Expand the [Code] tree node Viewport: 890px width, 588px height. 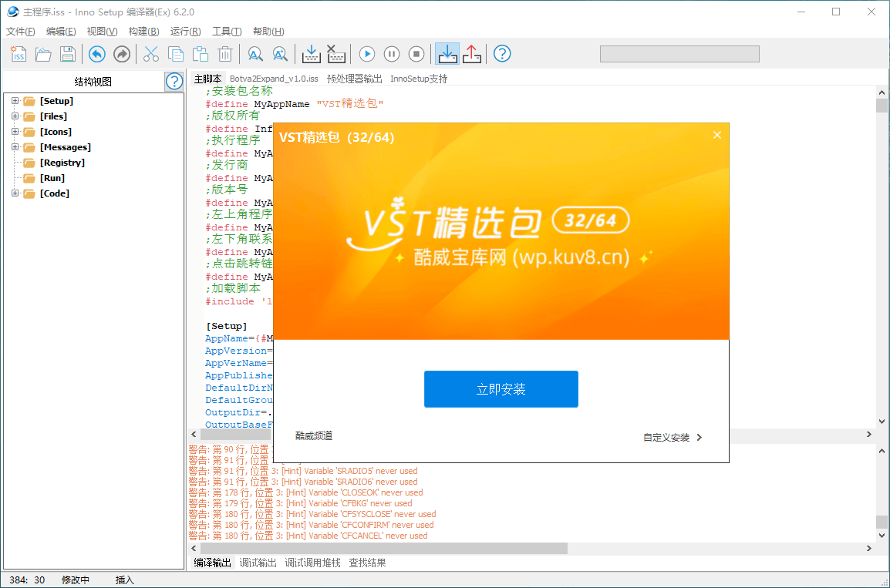(x=15, y=193)
